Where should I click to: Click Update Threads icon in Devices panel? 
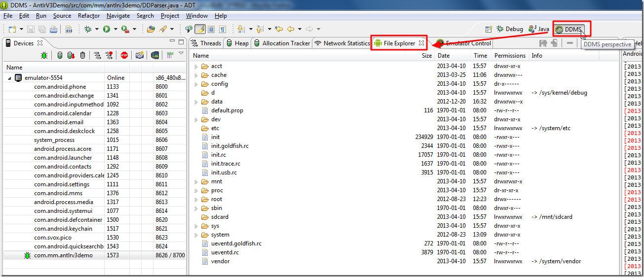tap(97, 55)
